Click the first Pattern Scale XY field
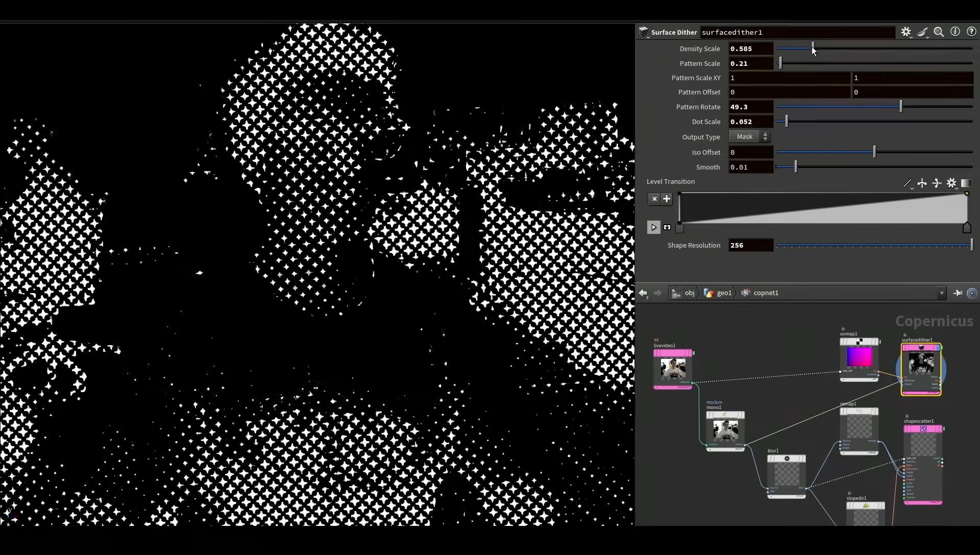 [x=789, y=78]
